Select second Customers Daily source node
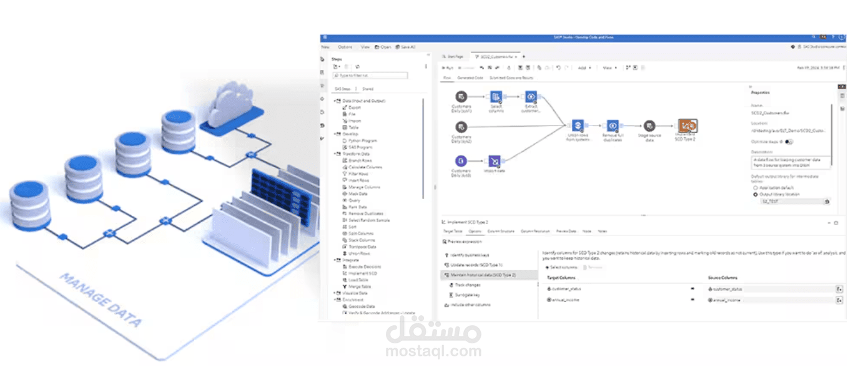 pyautogui.click(x=461, y=126)
